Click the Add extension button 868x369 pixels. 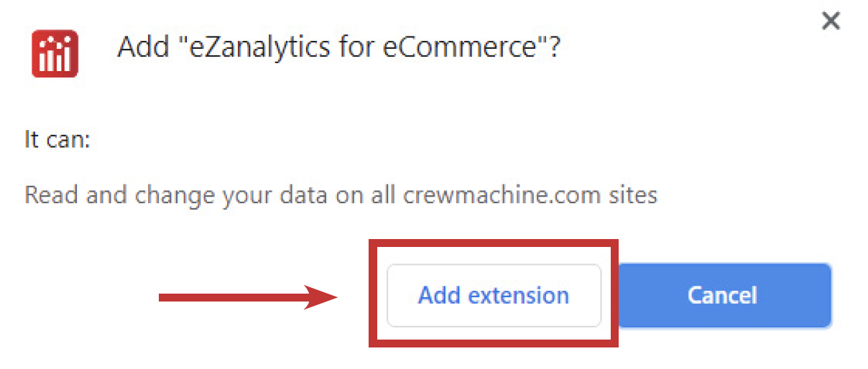click(494, 295)
